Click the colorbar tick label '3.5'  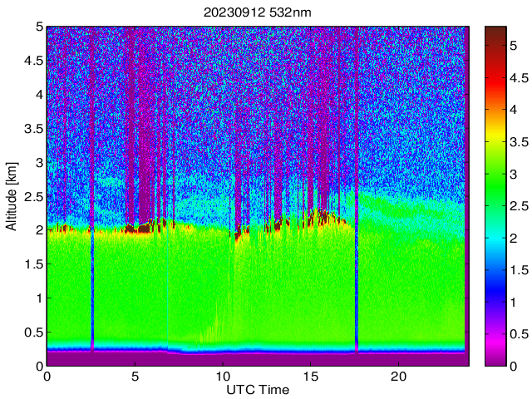(519, 142)
